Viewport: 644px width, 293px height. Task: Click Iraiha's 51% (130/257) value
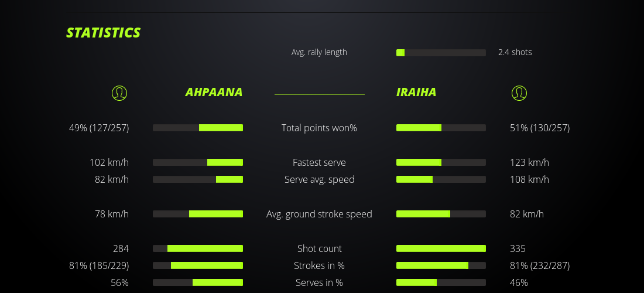[540, 128]
